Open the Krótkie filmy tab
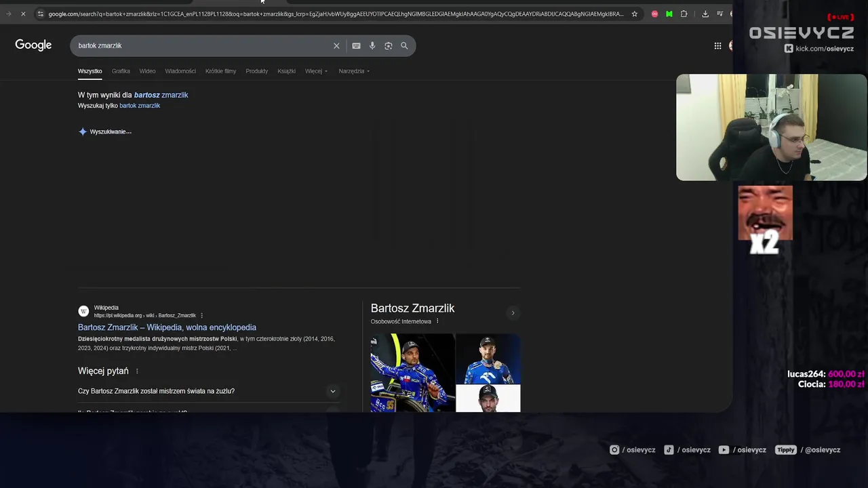 (220, 71)
